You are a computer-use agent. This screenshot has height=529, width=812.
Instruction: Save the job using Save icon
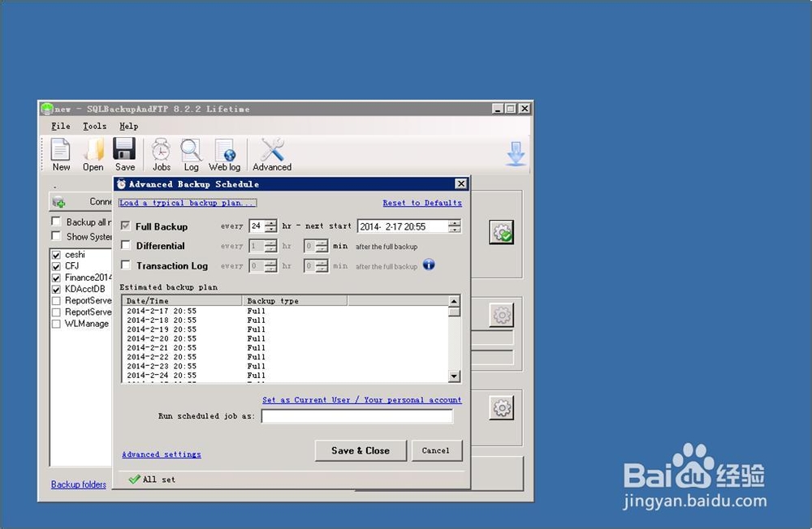pos(124,149)
